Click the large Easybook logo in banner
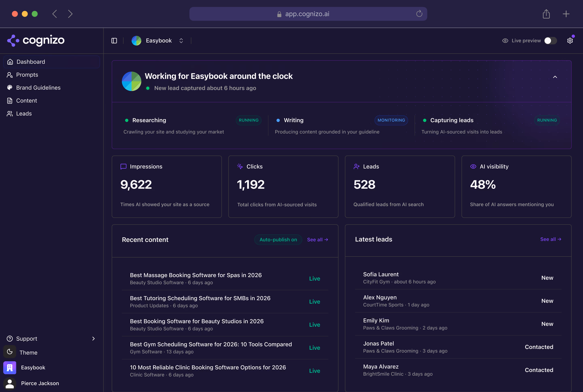Screen dimensions: 583x392 click(x=132, y=81)
